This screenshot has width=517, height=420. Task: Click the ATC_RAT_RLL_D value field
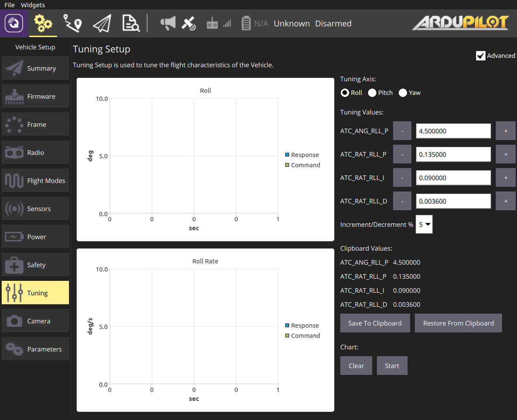tap(453, 201)
